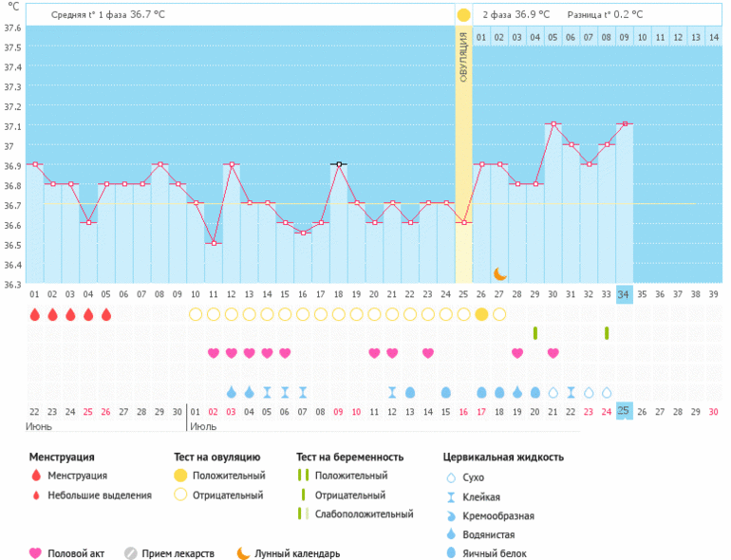Image resolution: width=731 pixels, height=560 pixels.
Task: Click the black-outlined temperature point on day 18
Action: (x=338, y=164)
